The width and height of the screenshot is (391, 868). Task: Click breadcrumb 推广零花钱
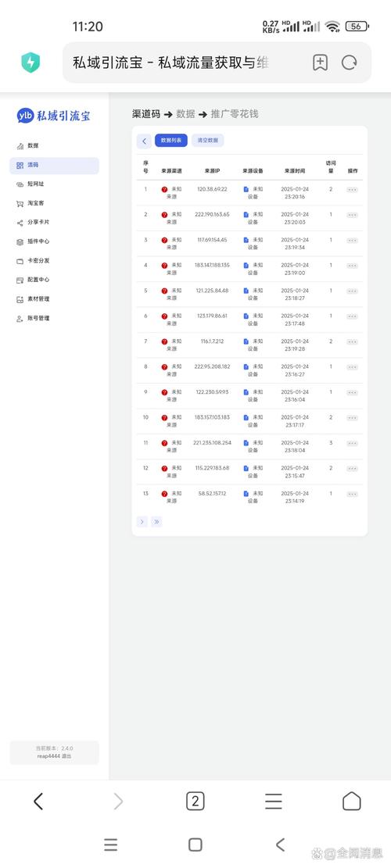coord(235,114)
